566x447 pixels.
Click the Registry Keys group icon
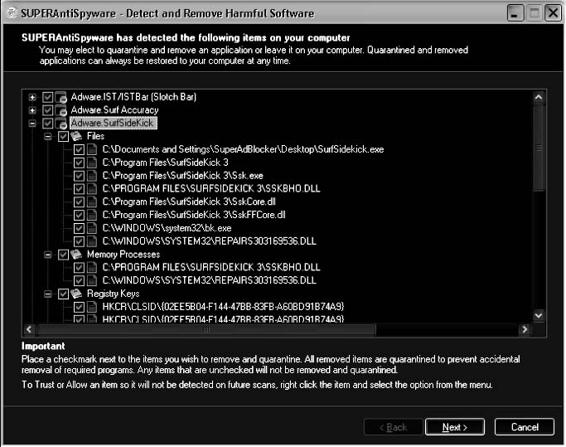tap(76, 294)
